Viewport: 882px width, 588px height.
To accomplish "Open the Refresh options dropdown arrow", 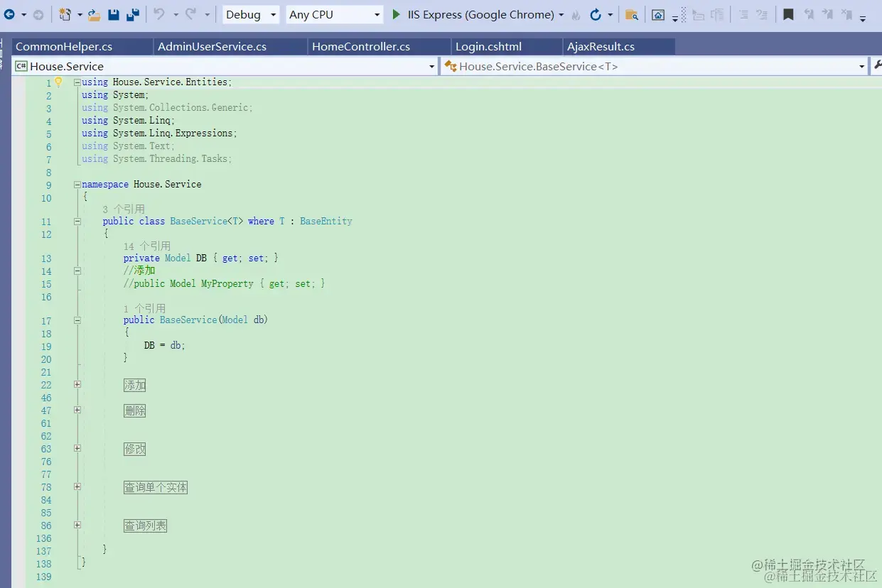I will [610, 15].
